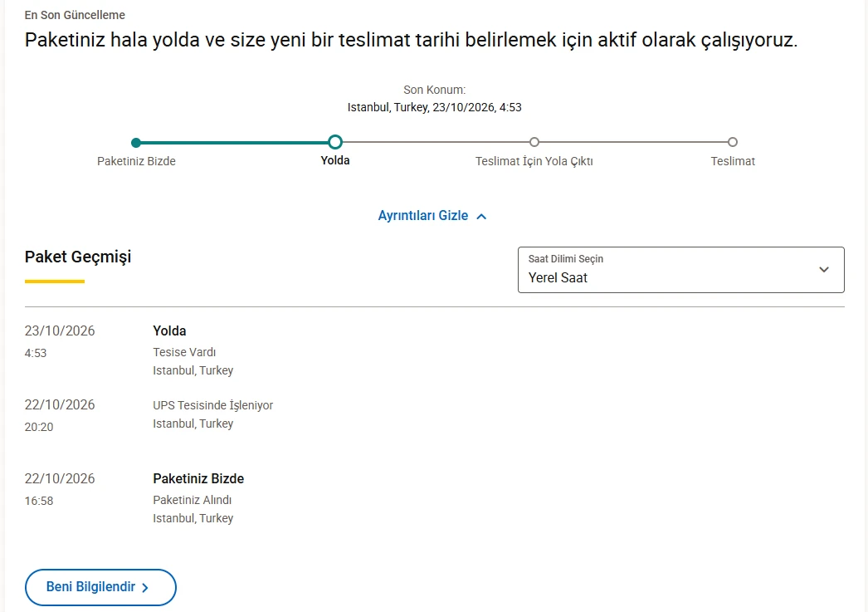This screenshot has height=612, width=868.
Task: Click the Teslimat progress end marker
Action: point(733,142)
